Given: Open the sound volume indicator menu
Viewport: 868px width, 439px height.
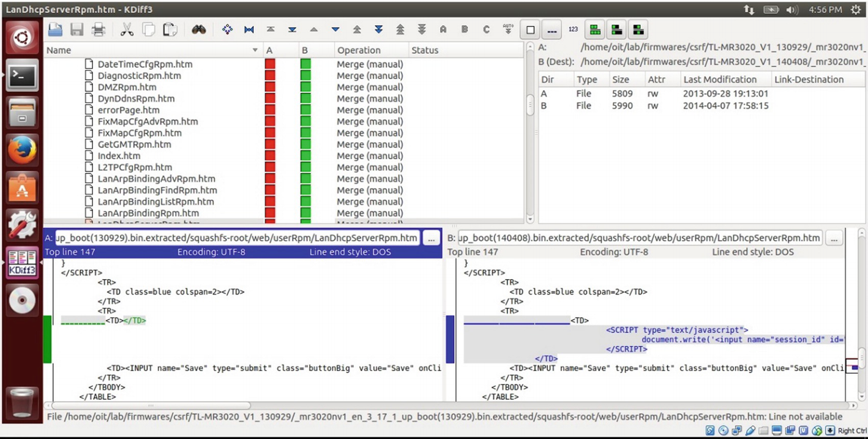Looking at the screenshot, I should (x=793, y=9).
